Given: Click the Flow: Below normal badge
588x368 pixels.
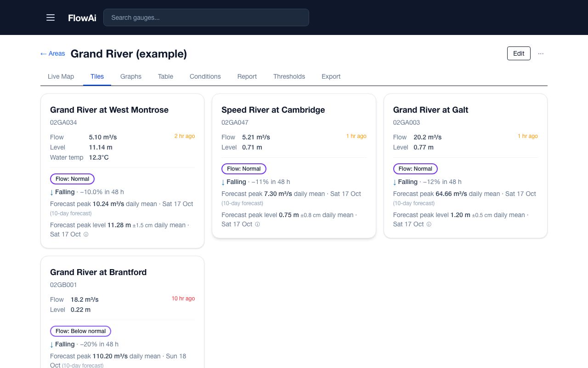Looking at the screenshot, I should [80, 331].
